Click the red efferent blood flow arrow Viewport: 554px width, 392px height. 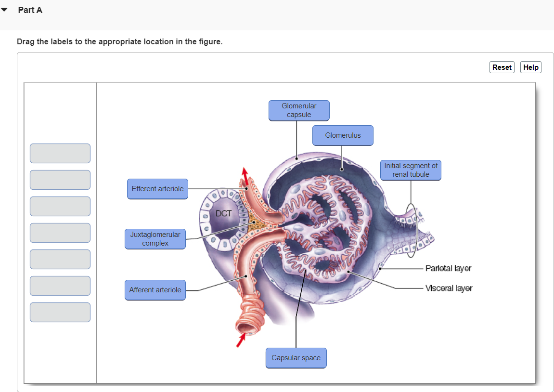point(244,174)
